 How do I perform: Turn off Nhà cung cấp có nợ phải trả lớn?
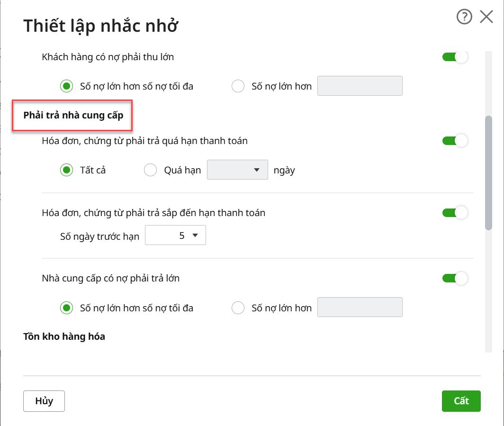pos(455,278)
